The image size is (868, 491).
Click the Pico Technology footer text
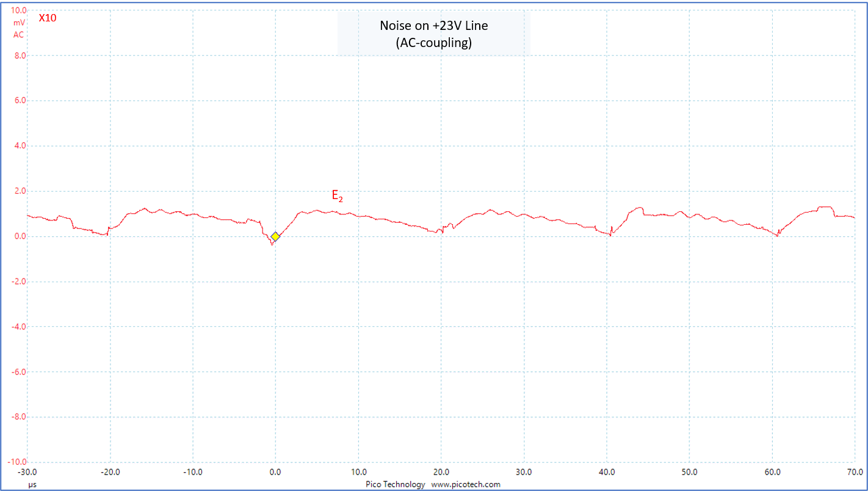395,484
